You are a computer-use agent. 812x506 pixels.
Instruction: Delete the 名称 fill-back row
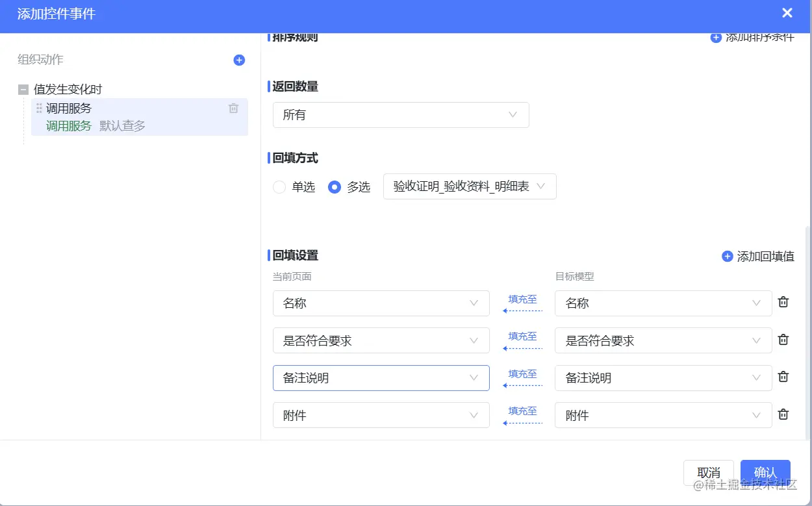783,302
